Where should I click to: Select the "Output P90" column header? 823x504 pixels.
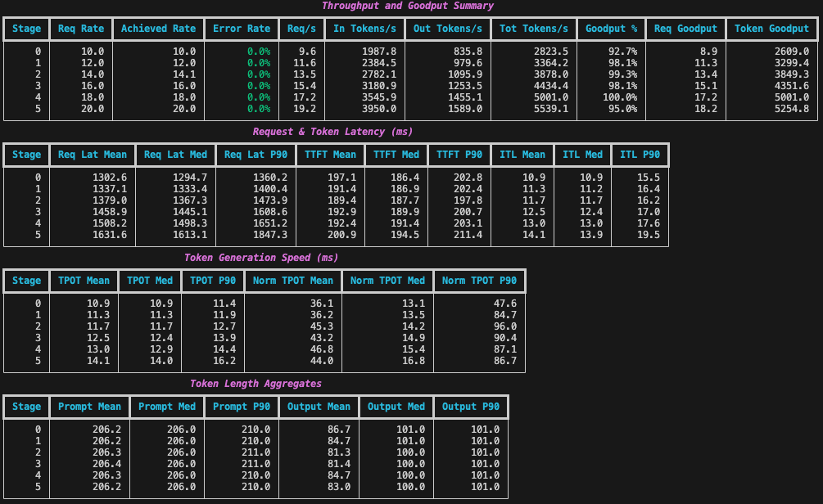coord(471,407)
